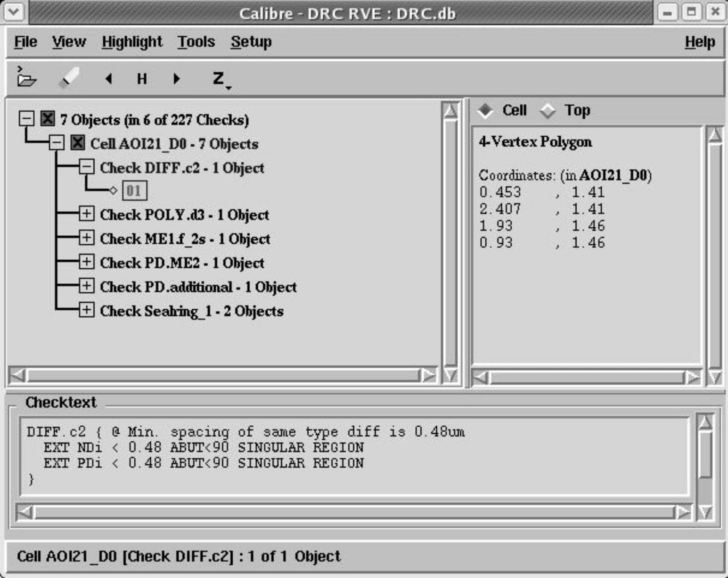The image size is (728, 578).
Task: Select Cell AOI21_D0 - 7 Objects row
Action: click(174, 144)
